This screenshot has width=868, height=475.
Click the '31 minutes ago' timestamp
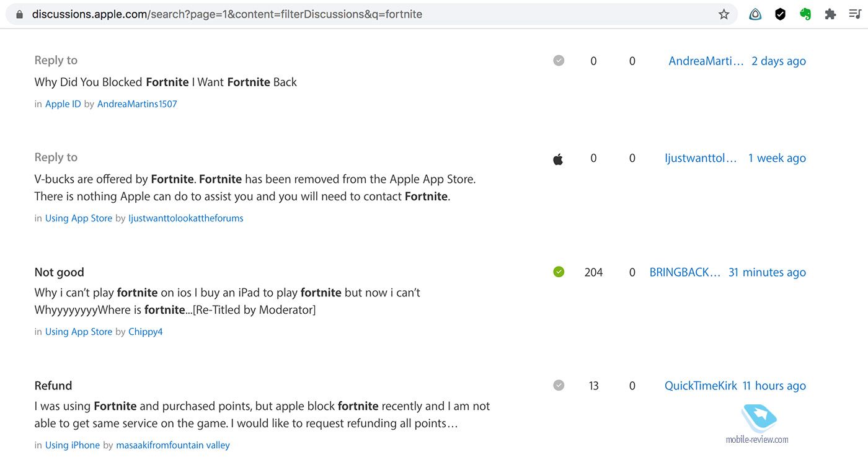click(767, 272)
